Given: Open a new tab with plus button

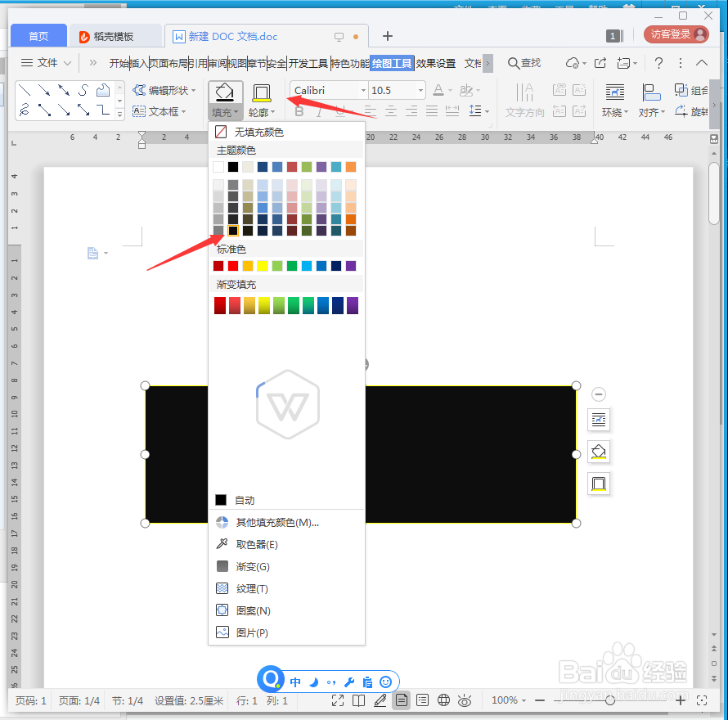Looking at the screenshot, I should pos(387,36).
